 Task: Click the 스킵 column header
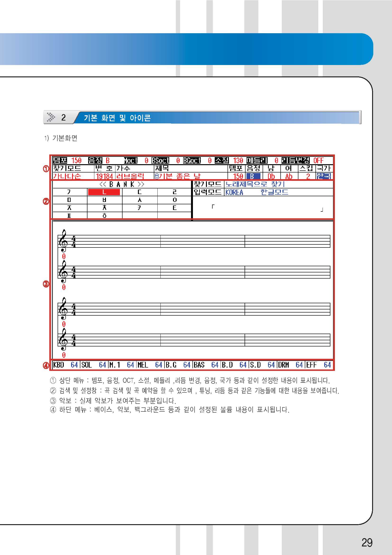click(x=306, y=168)
